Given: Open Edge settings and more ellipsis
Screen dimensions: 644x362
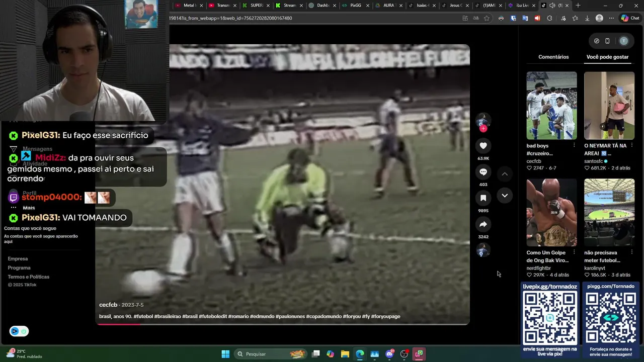Looking at the screenshot, I should [611, 18].
